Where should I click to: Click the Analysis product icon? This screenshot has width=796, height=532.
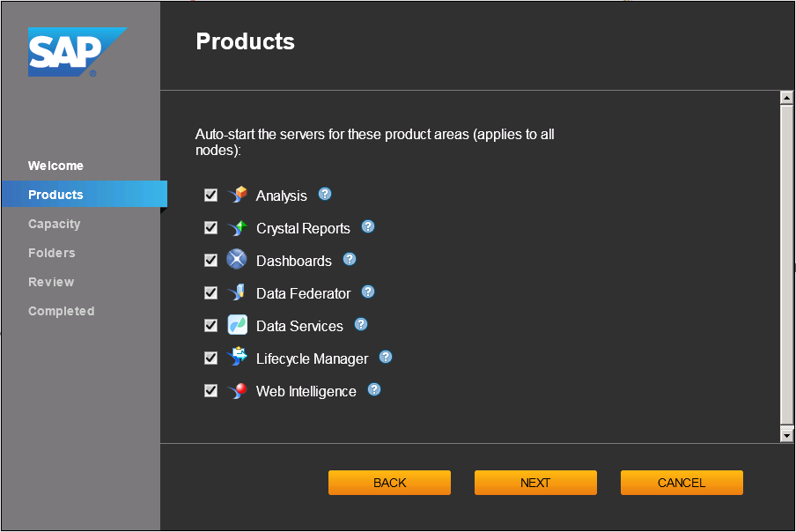[237, 195]
